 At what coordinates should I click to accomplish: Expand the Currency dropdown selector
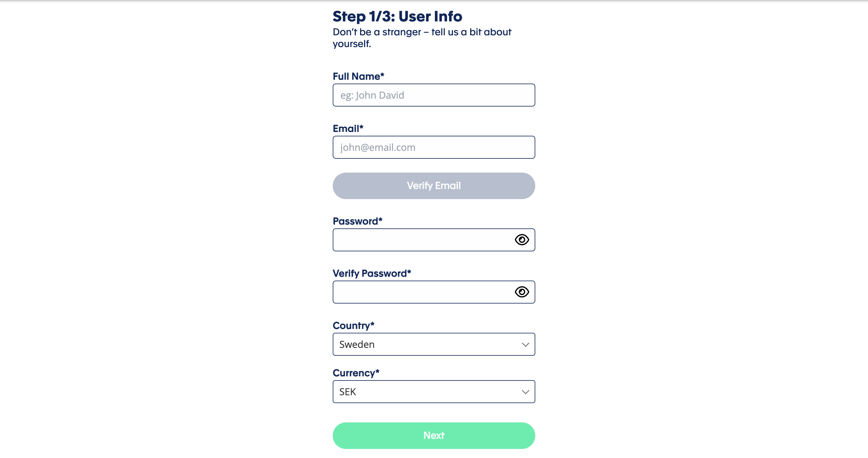point(433,391)
